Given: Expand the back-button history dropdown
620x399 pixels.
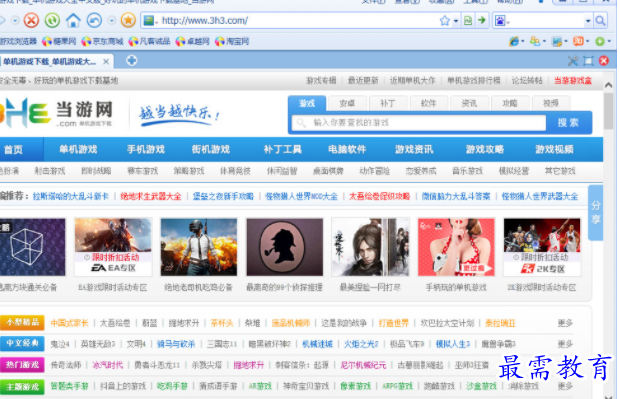Looking at the screenshot, I should (15, 20).
